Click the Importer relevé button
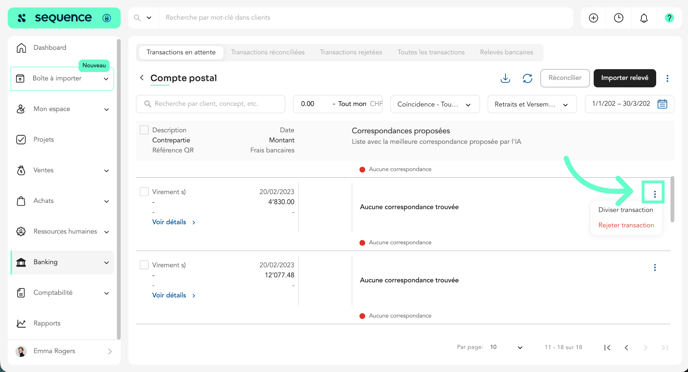Image resolution: width=688 pixels, height=372 pixels. point(625,78)
